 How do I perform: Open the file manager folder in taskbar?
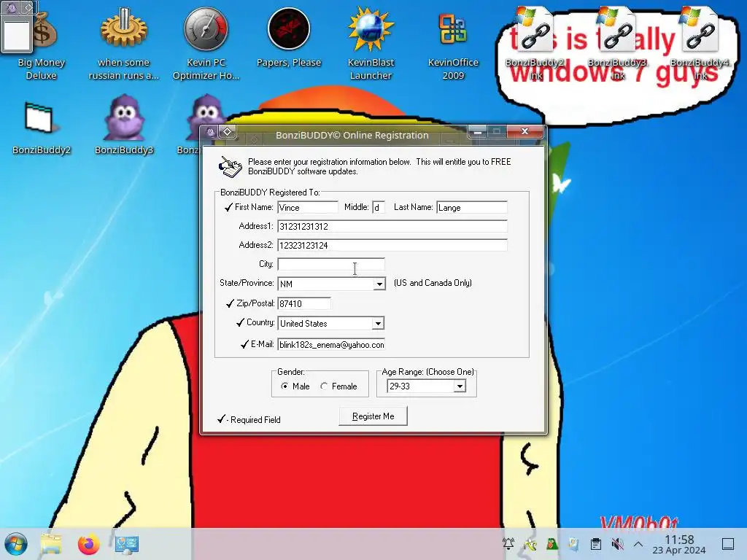51,544
